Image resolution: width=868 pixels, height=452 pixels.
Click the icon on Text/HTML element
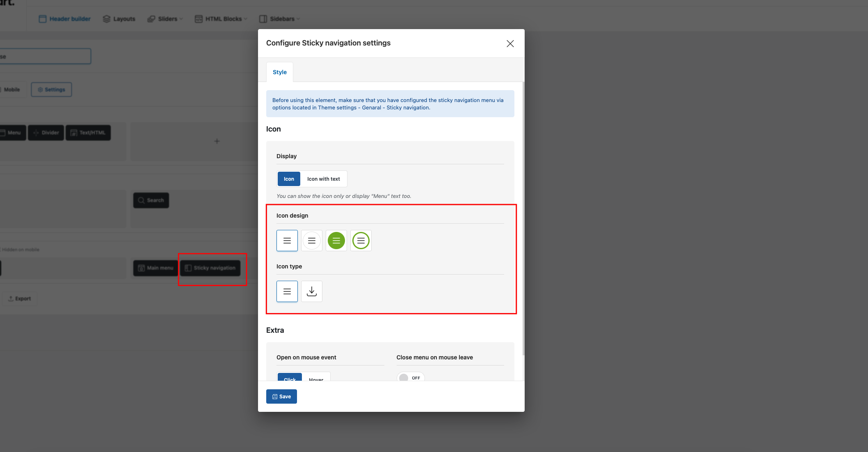[74, 133]
